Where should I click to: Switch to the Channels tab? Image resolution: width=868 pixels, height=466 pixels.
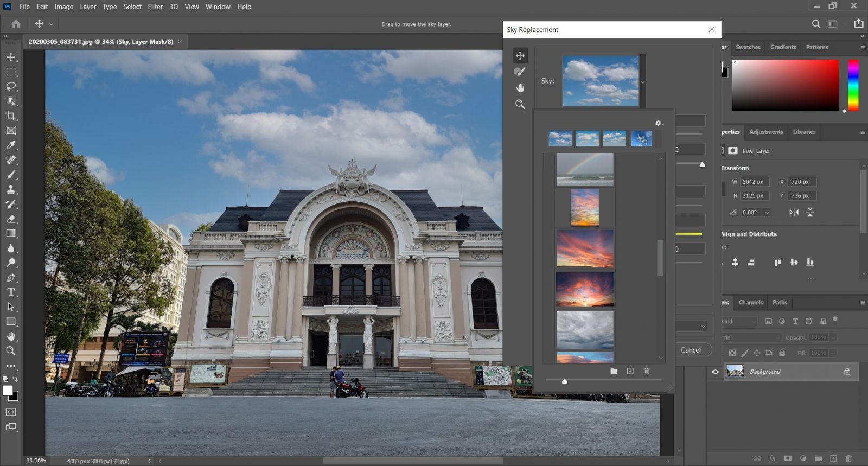(x=750, y=302)
